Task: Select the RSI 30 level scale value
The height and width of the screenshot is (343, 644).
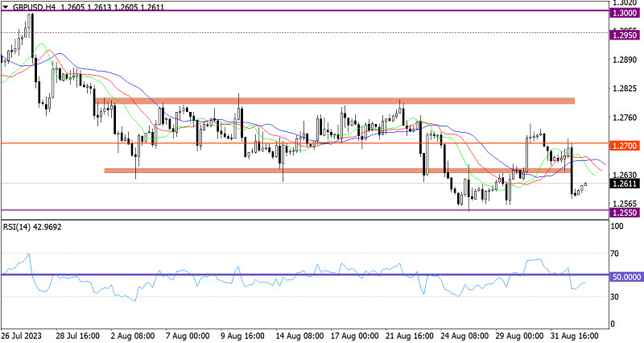Action: click(x=614, y=296)
